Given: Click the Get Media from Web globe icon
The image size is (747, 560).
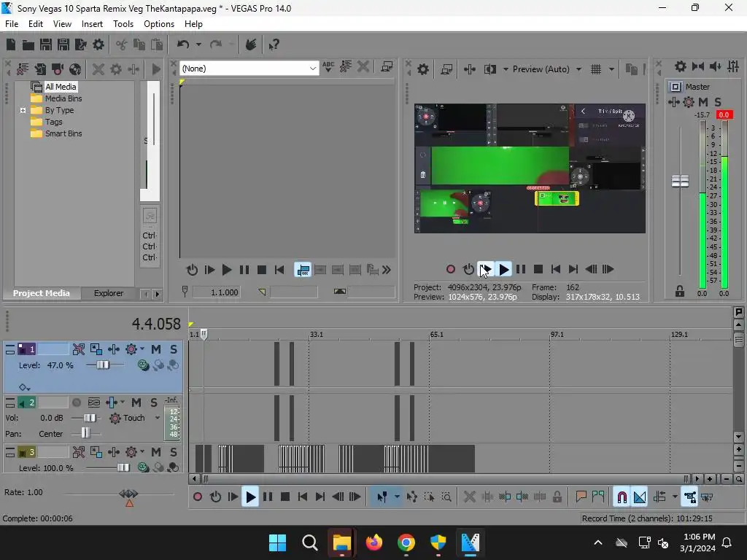Looking at the screenshot, I should [x=75, y=69].
